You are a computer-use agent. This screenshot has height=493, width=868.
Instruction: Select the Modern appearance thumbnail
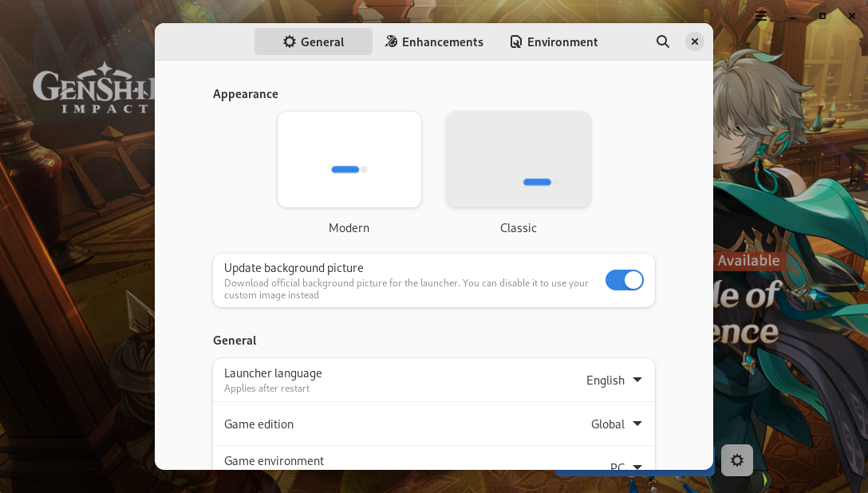pos(349,160)
